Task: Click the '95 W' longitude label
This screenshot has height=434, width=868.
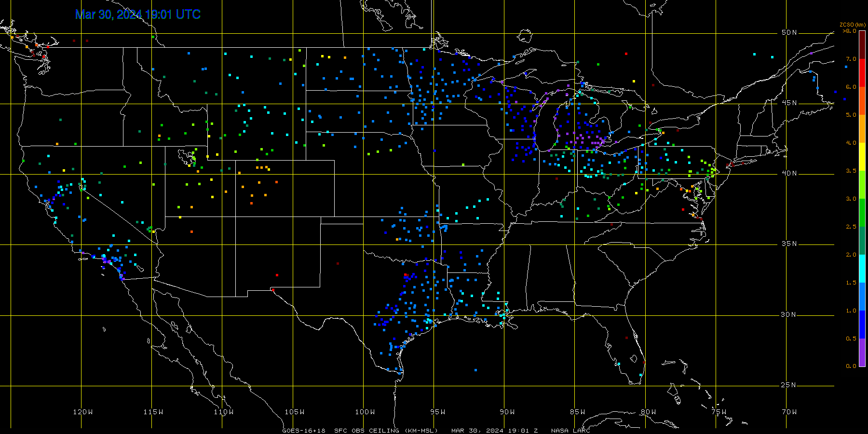Action: coord(438,412)
